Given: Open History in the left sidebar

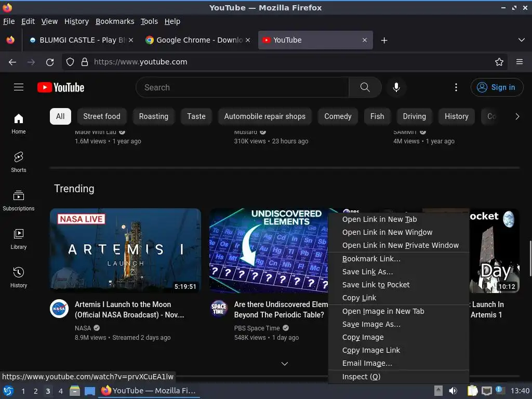Looking at the screenshot, I should (x=18, y=277).
